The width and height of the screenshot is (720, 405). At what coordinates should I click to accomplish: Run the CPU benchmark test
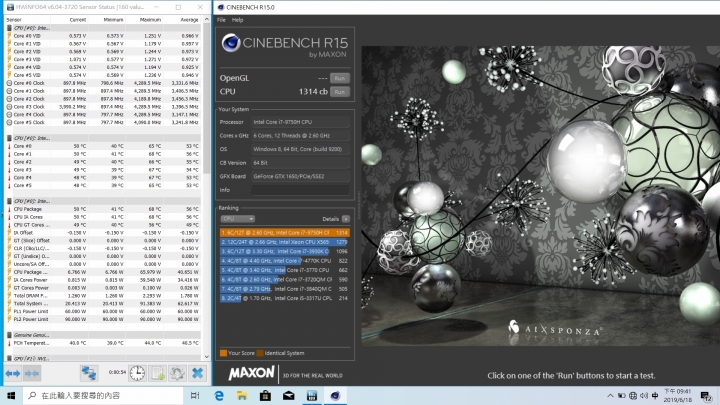click(x=340, y=91)
